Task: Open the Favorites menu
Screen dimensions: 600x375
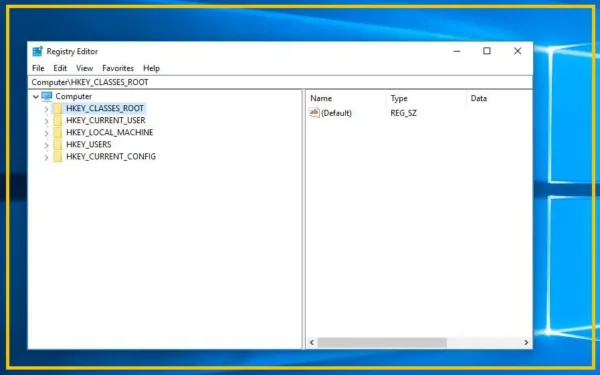Action: point(118,68)
